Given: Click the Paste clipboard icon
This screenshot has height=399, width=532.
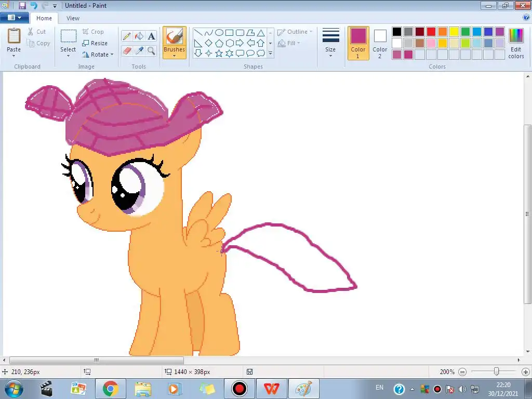Looking at the screenshot, I should pos(14,36).
